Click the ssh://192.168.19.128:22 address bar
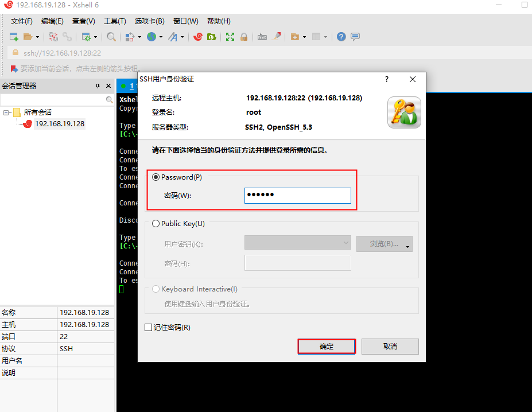 click(270, 53)
